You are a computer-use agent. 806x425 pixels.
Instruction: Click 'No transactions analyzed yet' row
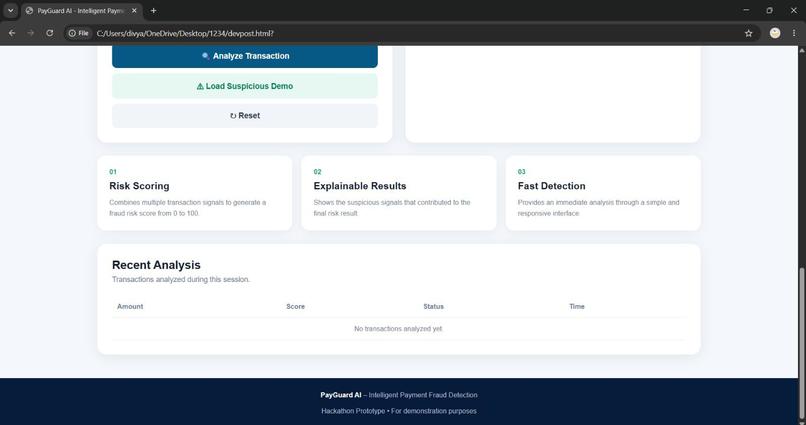coord(398,328)
